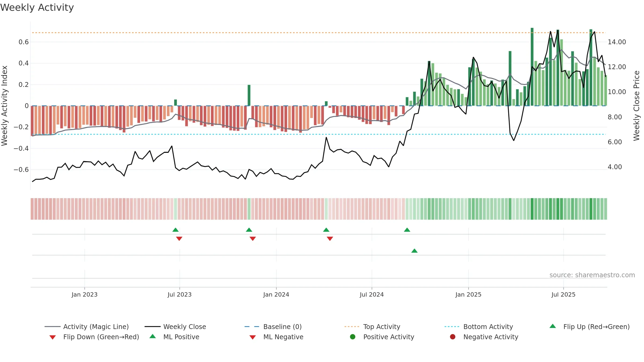Screen dimensions: 644x362
Task: Click the 0.6 activity index axis label
Action: [x=24, y=42]
